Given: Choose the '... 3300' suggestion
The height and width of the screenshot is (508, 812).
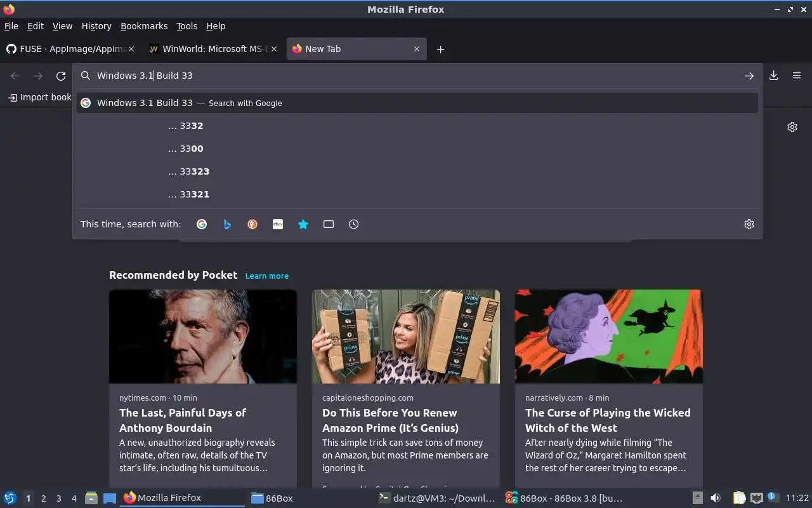Looking at the screenshot, I should tap(417, 149).
